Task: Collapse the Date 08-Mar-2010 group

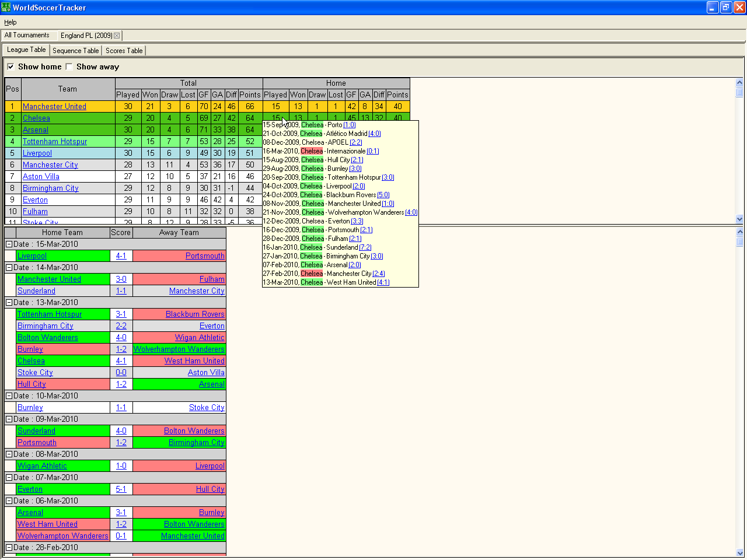Action: pyautogui.click(x=9, y=454)
